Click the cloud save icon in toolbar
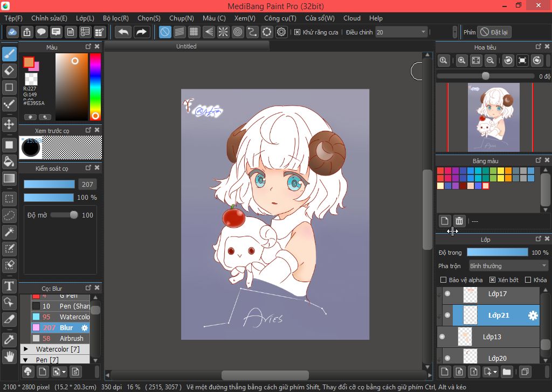552x392 pixels. coord(12,32)
